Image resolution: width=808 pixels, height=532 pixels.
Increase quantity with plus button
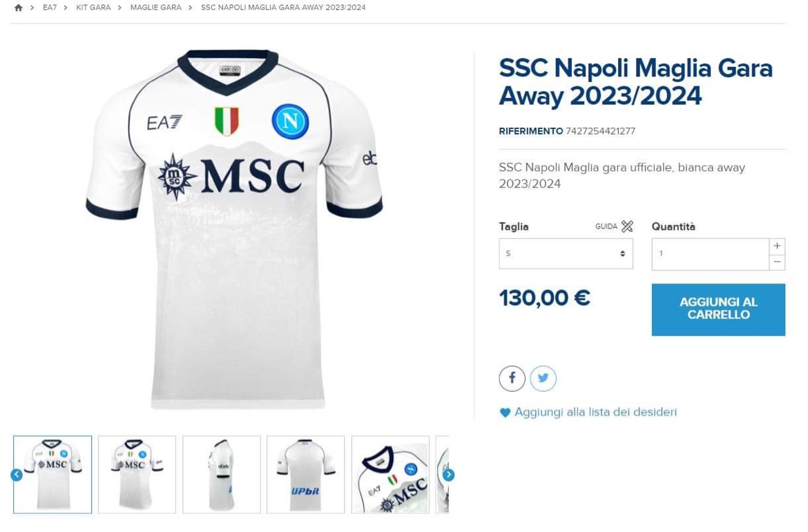[x=777, y=246]
